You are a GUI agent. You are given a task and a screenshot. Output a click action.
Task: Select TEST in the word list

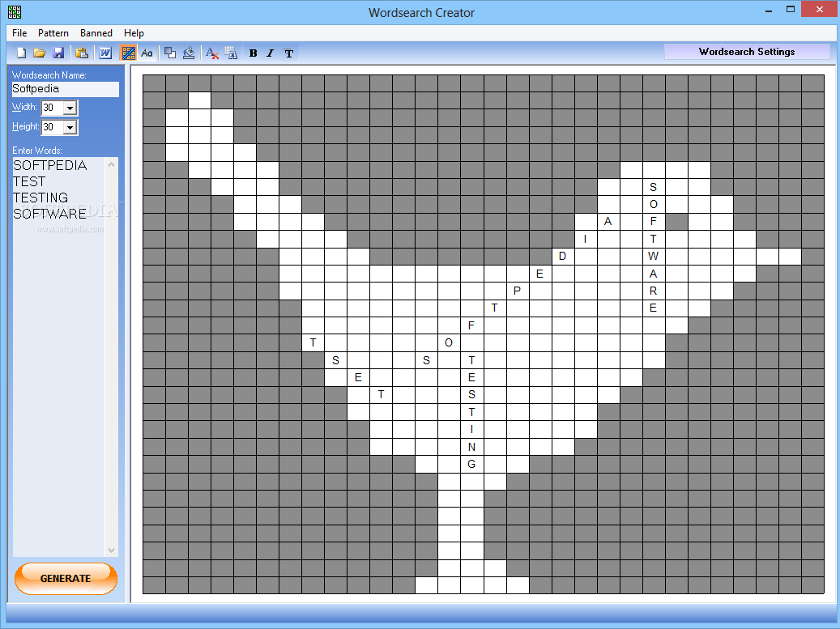(x=29, y=181)
